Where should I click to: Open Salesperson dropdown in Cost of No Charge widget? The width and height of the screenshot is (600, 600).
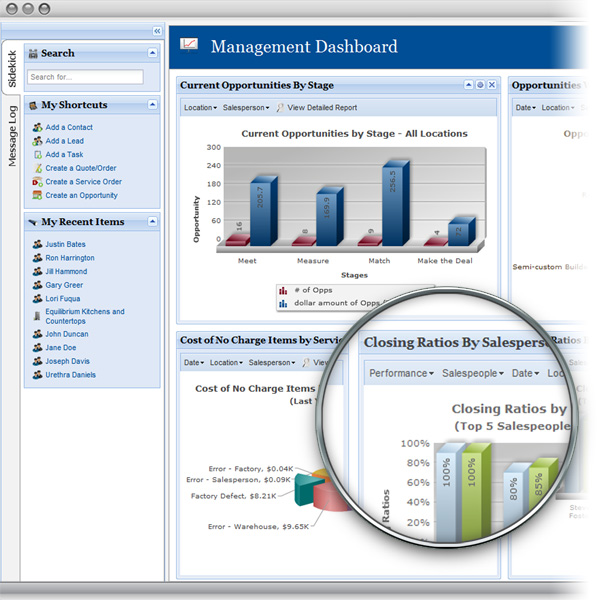coord(272,363)
